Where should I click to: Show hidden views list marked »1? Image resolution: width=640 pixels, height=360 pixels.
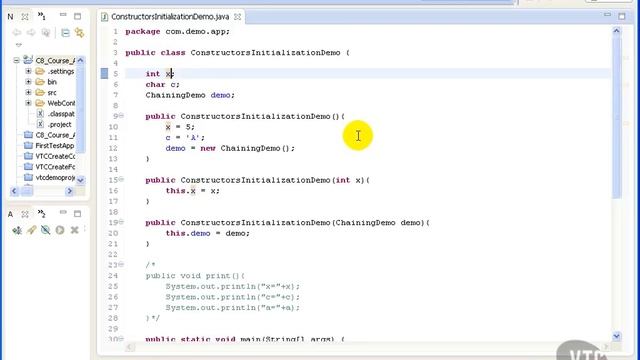pyautogui.click(x=42, y=16)
